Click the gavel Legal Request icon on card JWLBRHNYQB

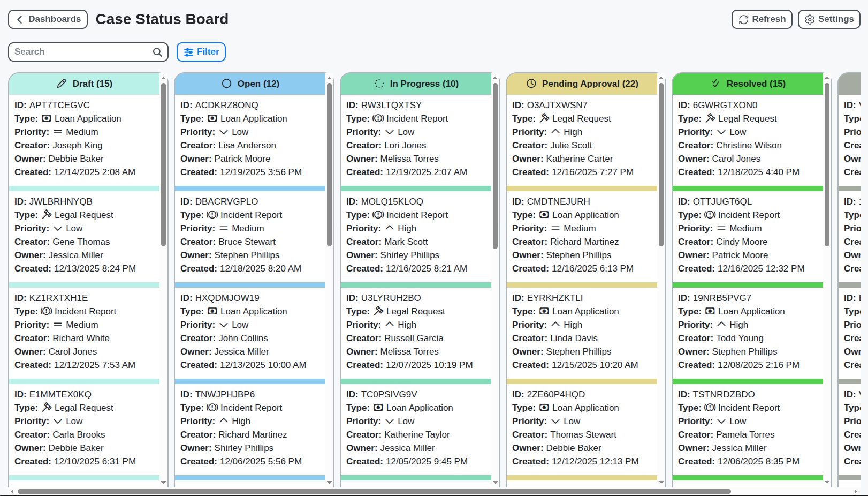coord(46,214)
